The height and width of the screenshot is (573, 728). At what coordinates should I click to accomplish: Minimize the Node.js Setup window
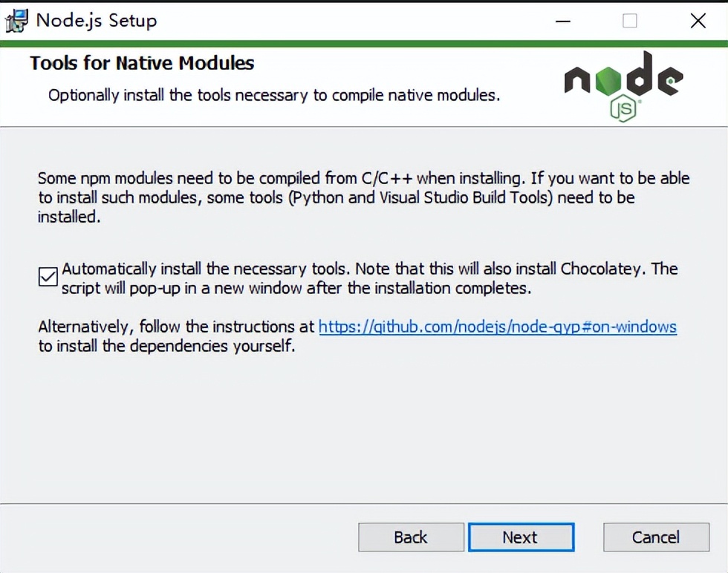(563, 21)
